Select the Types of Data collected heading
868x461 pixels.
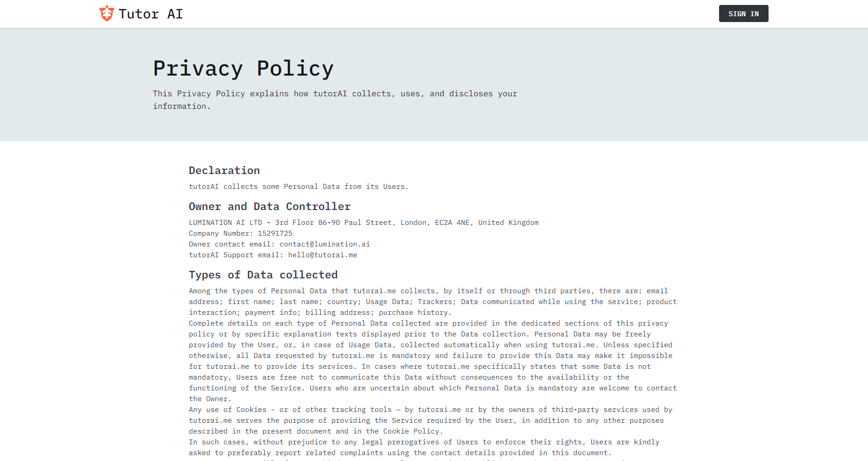coord(263,275)
